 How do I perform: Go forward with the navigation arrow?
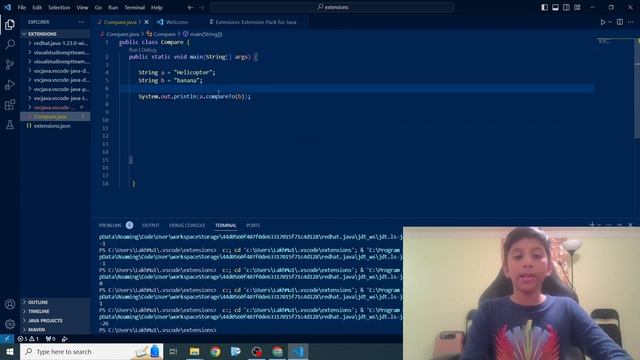[x=202, y=7]
